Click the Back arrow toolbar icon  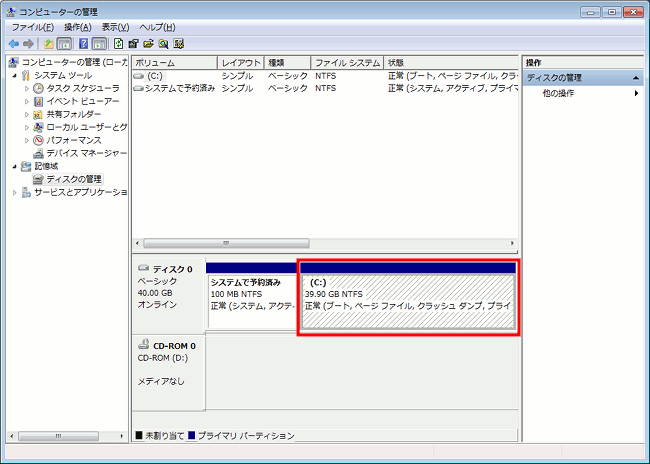pyautogui.click(x=13, y=44)
